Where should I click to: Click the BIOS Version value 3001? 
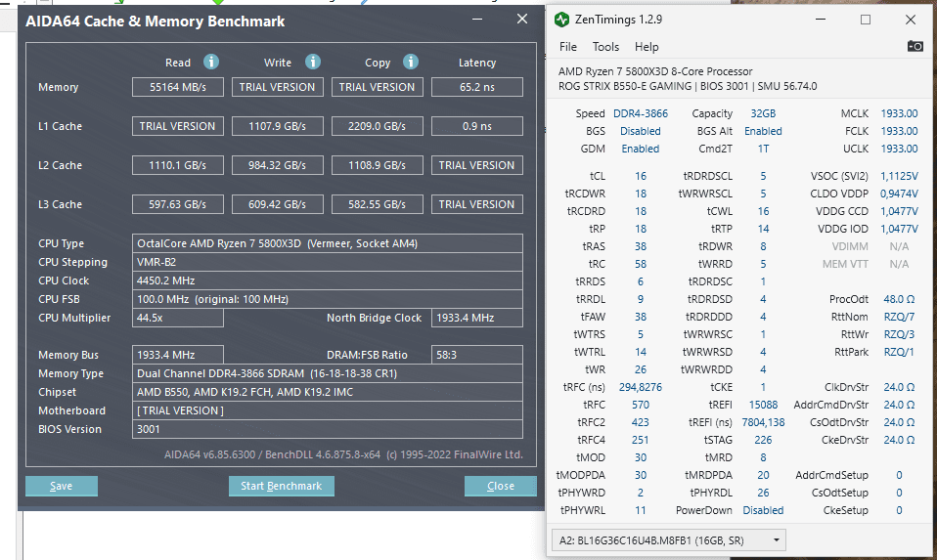(328, 429)
